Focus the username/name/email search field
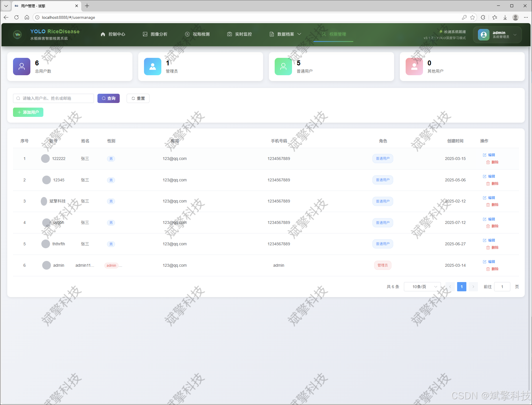Screen dimensions: 532x405 click(x=53, y=98)
